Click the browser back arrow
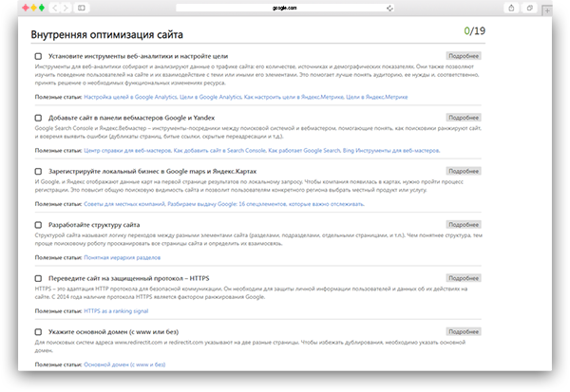 pyautogui.click(x=52, y=8)
